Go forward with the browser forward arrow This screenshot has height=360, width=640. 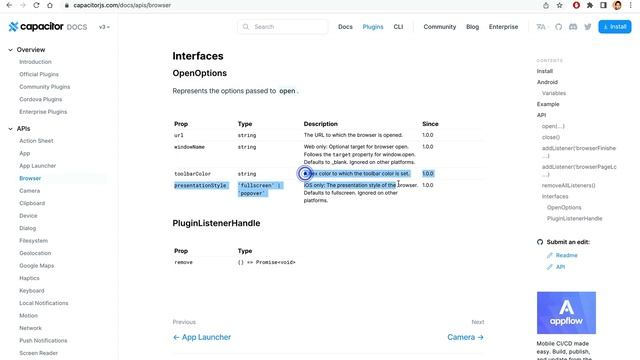click(23, 5)
